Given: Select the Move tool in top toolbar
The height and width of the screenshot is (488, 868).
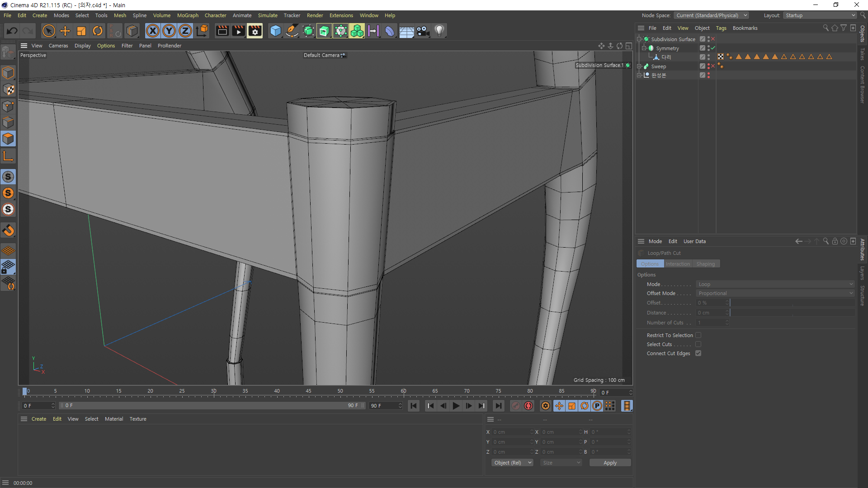Looking at the screenshot, I should (65, 31).
